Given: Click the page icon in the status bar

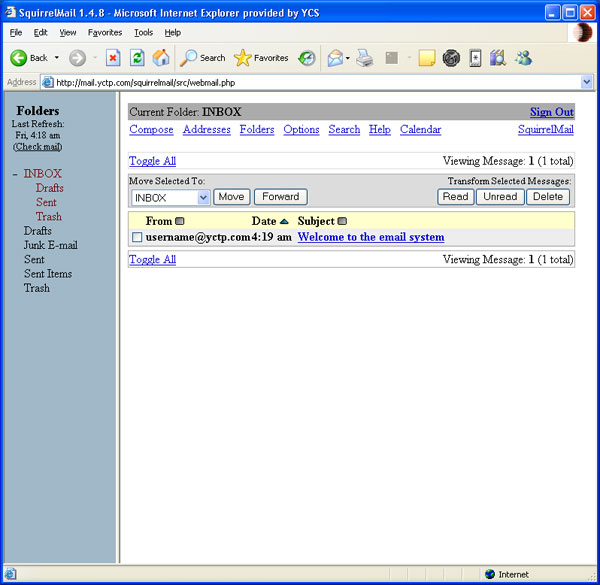Looking at the screenshot, I should click(10, 574).
